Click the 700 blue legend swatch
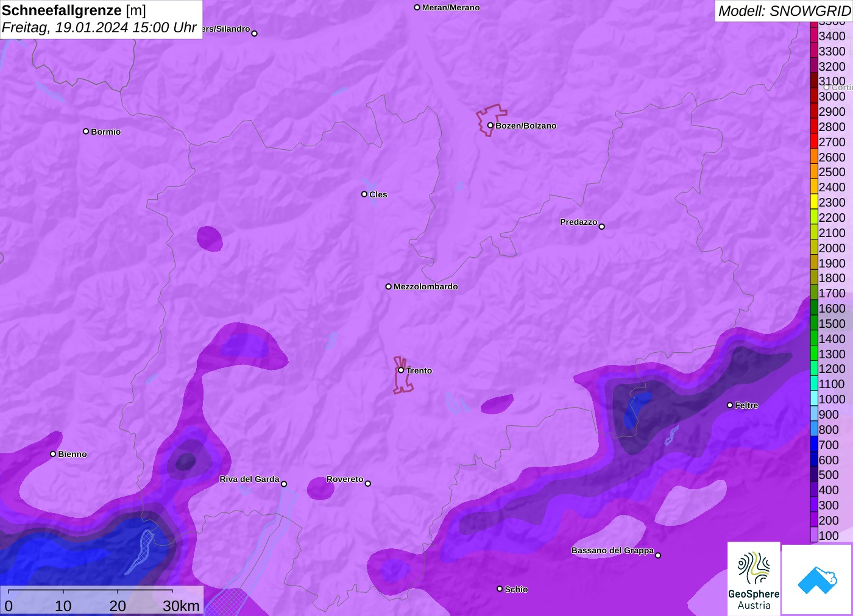This screenshot has width=853, height=616. click(814, 444)
